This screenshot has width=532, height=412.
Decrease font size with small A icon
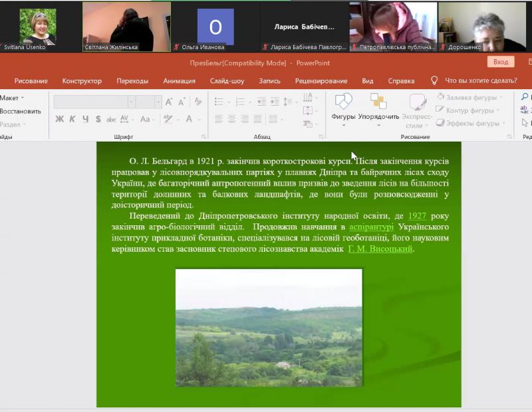click(182, 102)
